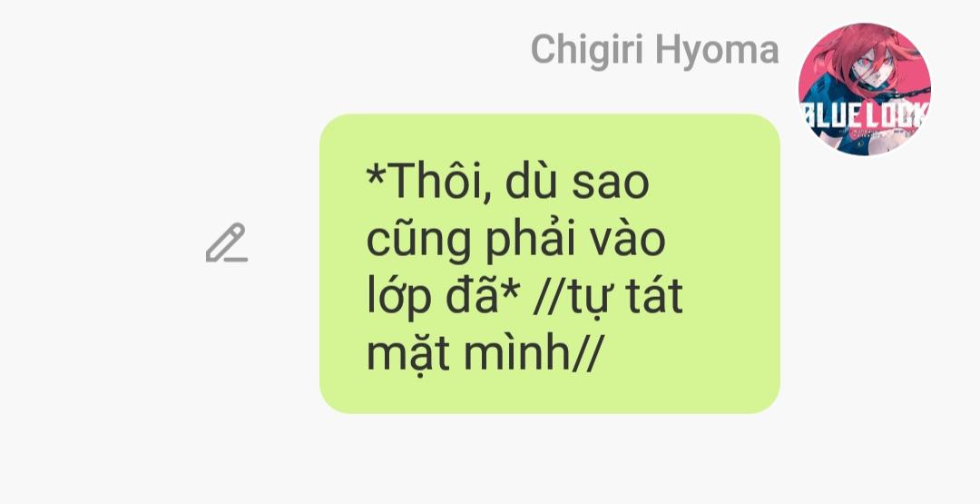Viewport: 980px width, 504px height.
Task: Tap the Chigiri Hyoma sender name
Action: click(x=654, y=49)
